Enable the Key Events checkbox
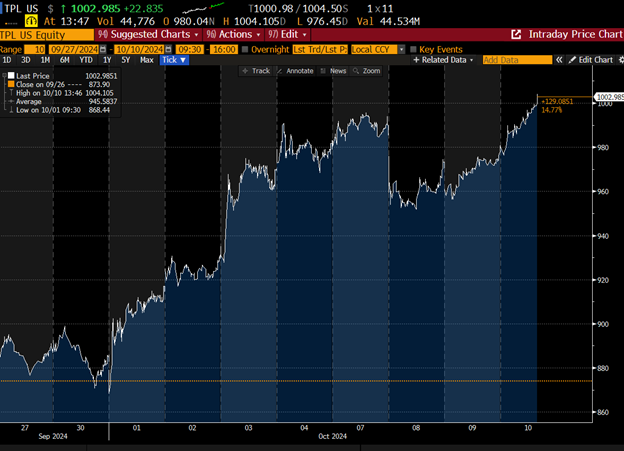The image size is (624, 451). point(414,48)
